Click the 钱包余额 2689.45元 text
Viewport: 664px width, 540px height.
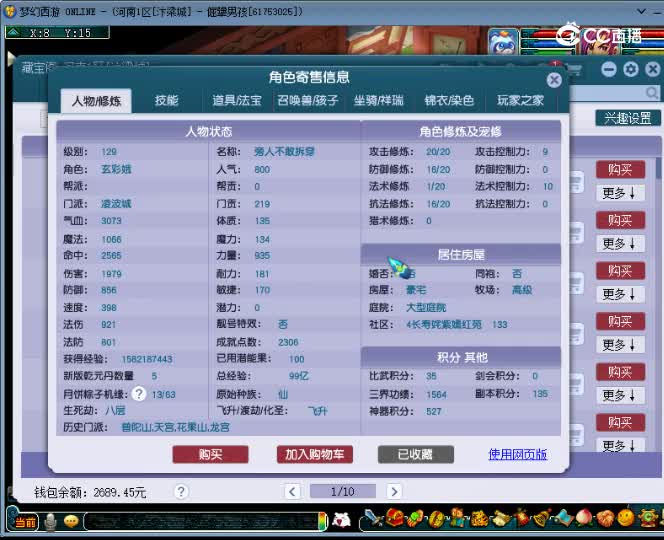coord(90,492)
